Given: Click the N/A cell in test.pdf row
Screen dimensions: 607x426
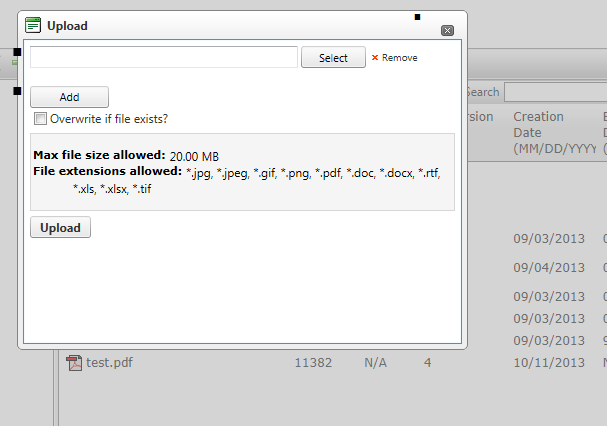Looking at the screenshot, I should click(375, 362).
